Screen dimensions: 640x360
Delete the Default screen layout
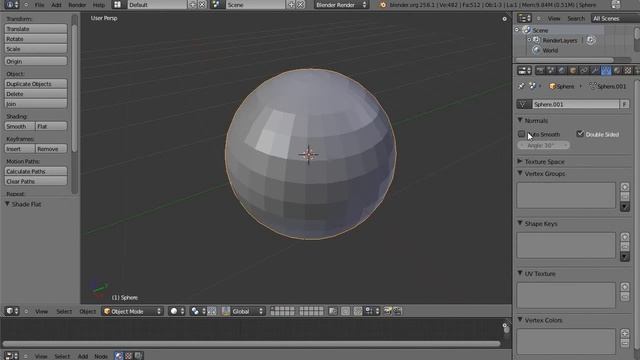(202, 5)
